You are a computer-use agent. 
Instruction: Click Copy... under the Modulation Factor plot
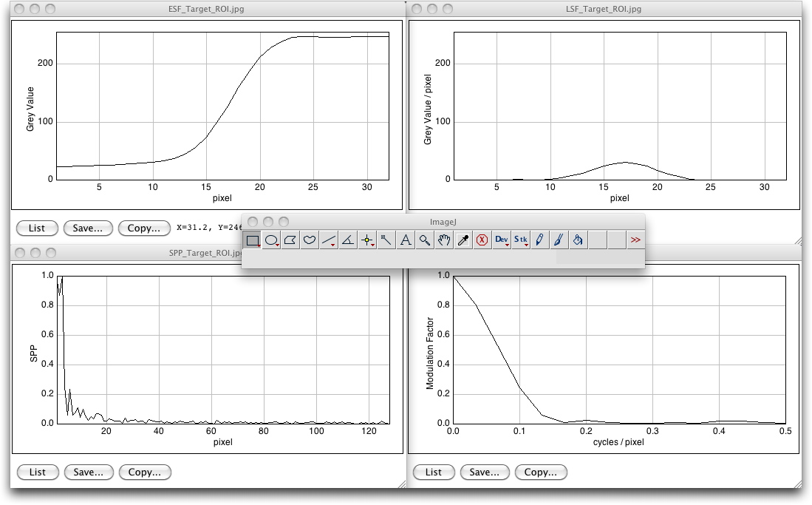pos(541,472)
